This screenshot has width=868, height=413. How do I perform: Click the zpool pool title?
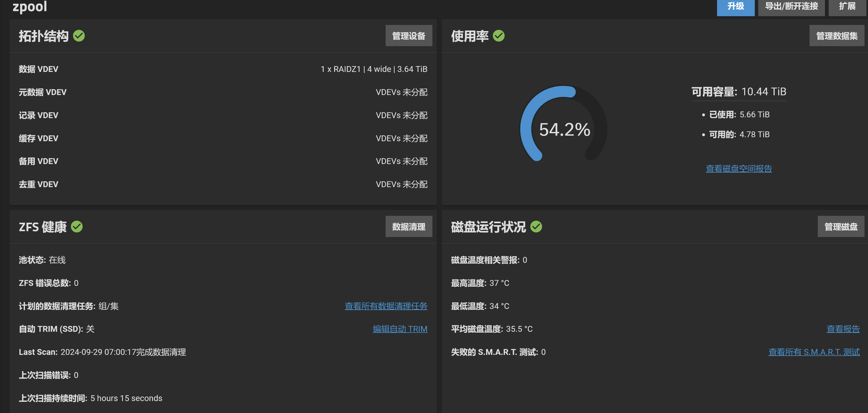point(30,6)
